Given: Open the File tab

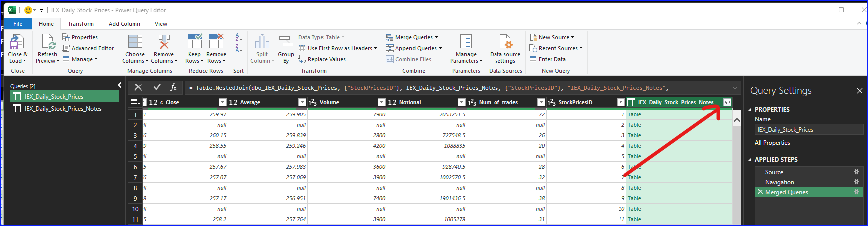Looking at the screenshot, I should coord(18,24).
